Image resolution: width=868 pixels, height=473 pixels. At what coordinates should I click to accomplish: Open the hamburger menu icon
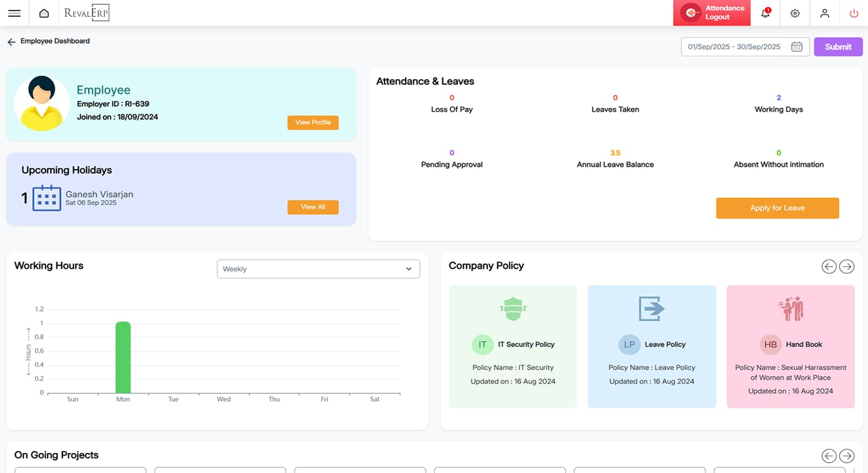pos(14,13)
